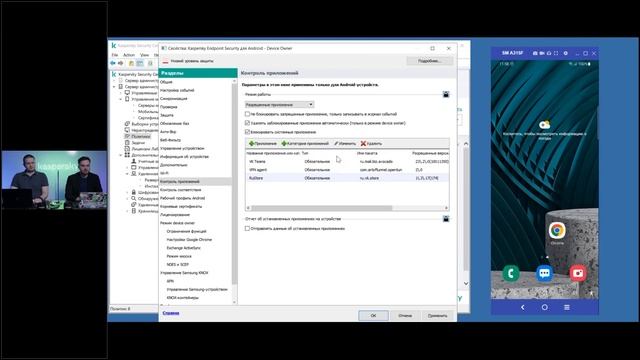
Task: Click the sections list vertical scrollbar
Action: [x=234, y=183]
